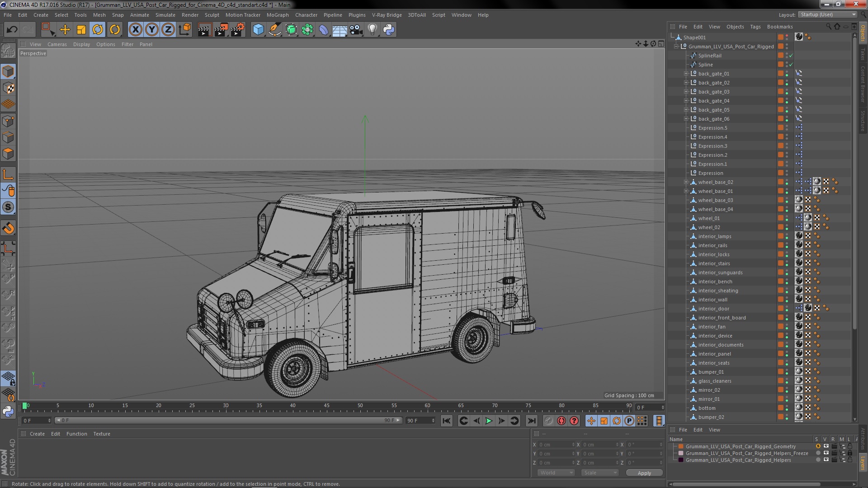Toggle Autokeying button

(x=561, y=421)
